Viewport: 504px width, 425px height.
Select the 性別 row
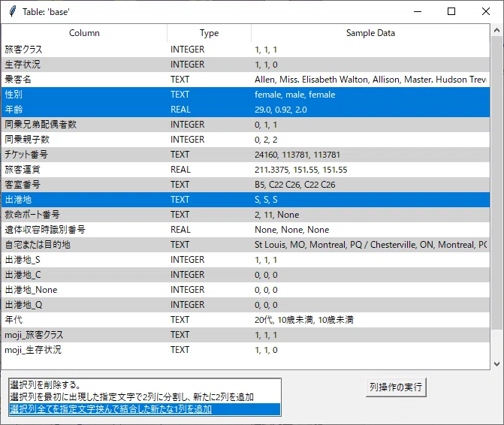pos(246,95)
